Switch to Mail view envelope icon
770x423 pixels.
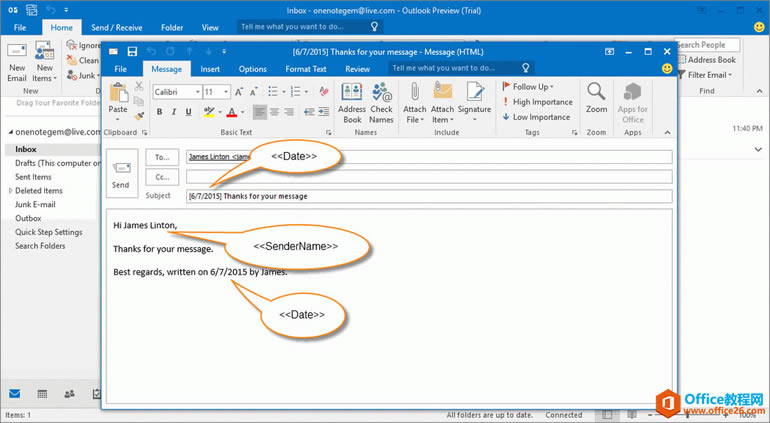tap(15, 394)
